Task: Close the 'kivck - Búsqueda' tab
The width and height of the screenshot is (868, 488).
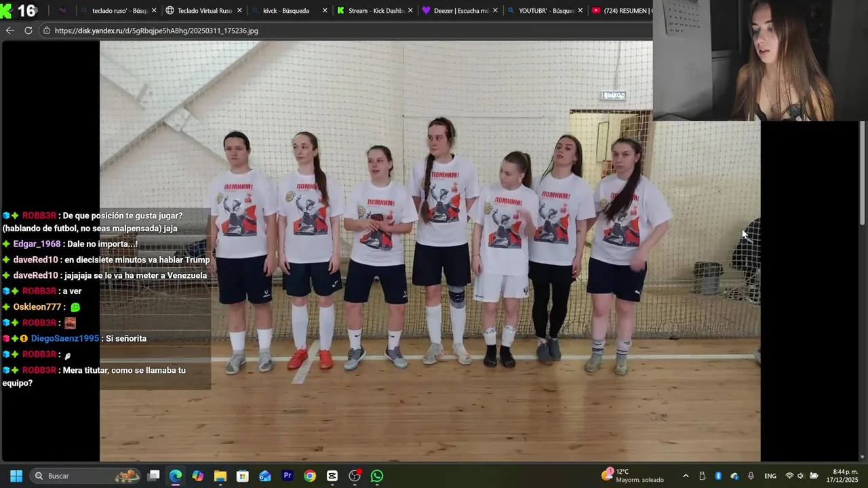Action: (x=325, y=11)
